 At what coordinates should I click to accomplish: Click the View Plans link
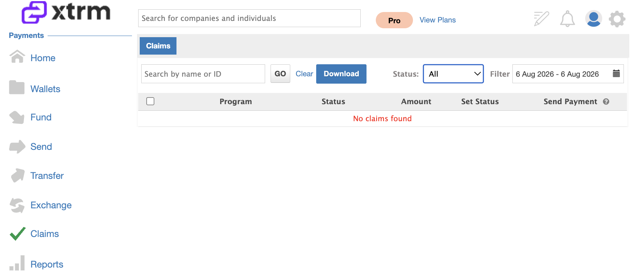click(438, 20)
